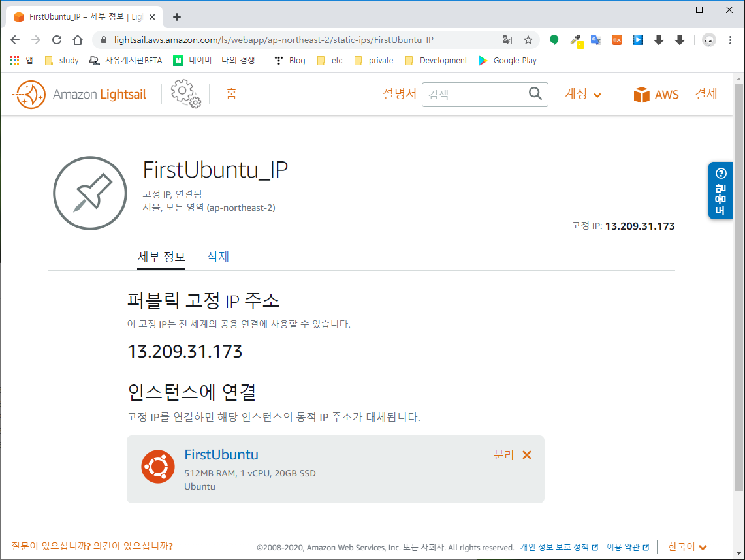The height and width of the screenshot is (560, 745).
Task: Click the Amazon Lightsail logo icon
Action: click(x=29, y=95)
